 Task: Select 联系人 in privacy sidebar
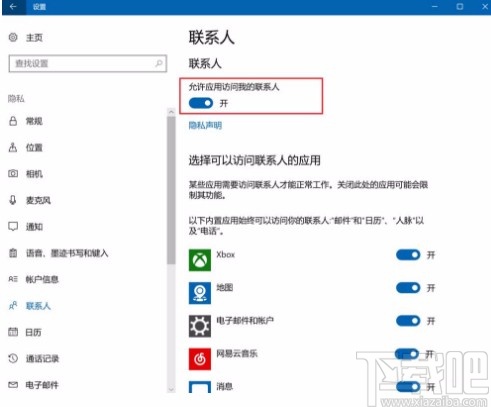tap(38, 306)
